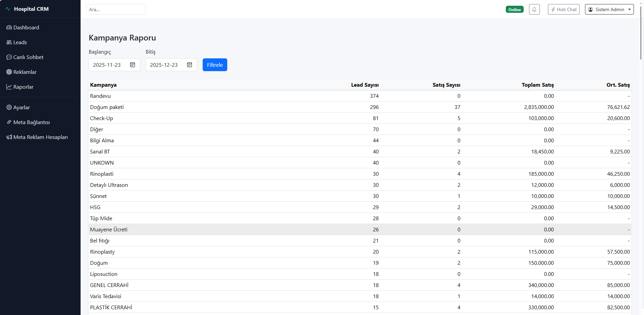
Task: Expand the Sistem Admin user dropdown
Action: [x=609, y=9]
